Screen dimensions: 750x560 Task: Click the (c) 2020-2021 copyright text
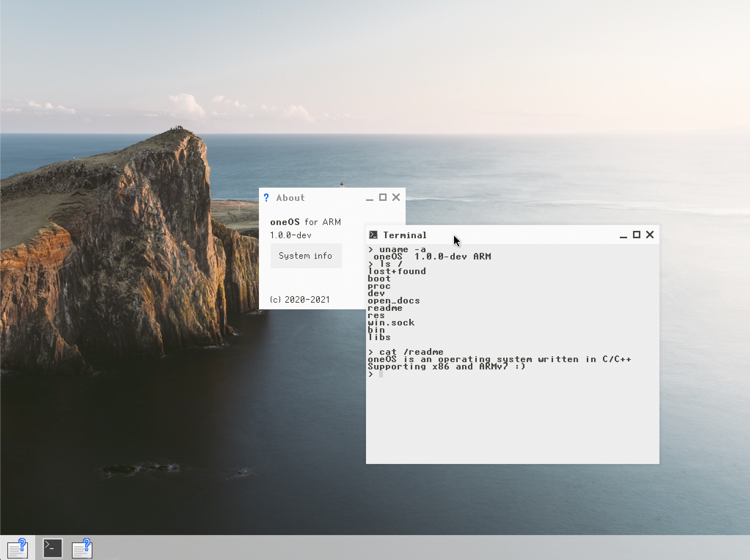[300, 300]
